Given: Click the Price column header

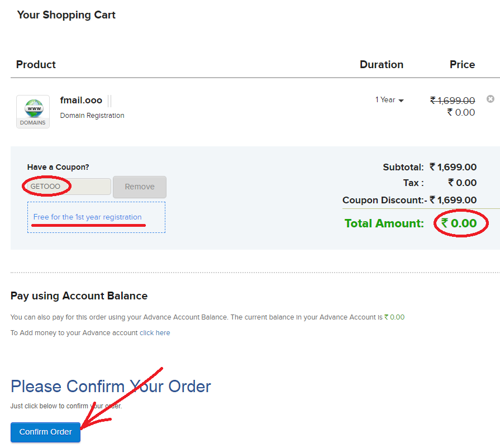Looking at the screenshot, I should click(462, 64).
